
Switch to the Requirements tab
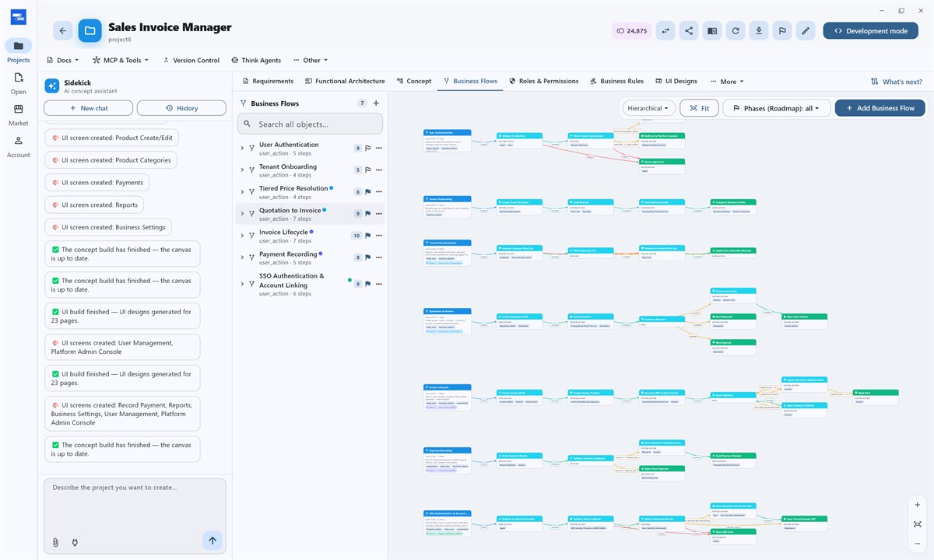(x=269, y=81)
